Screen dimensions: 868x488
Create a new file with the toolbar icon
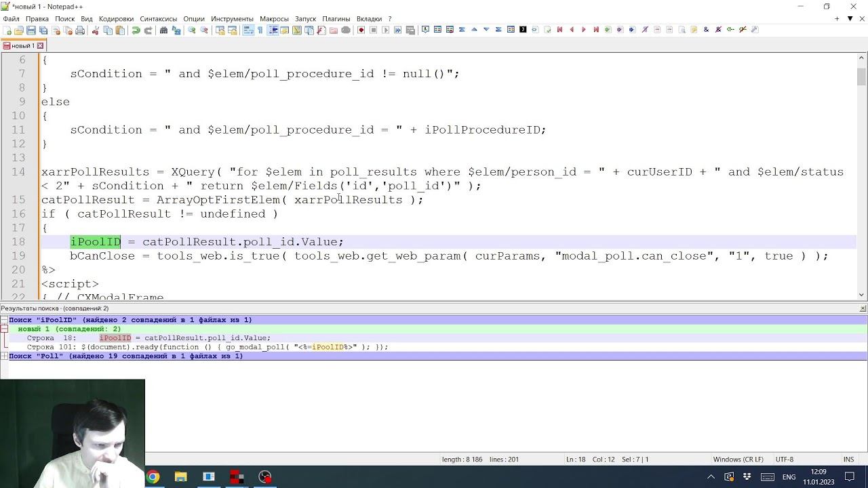pyautogui.click(x=7, y=30)
